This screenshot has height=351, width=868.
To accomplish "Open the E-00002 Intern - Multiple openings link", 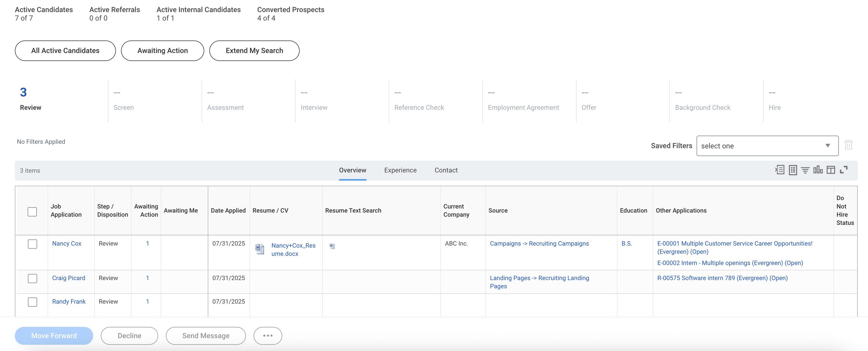I will click(730, 263).
